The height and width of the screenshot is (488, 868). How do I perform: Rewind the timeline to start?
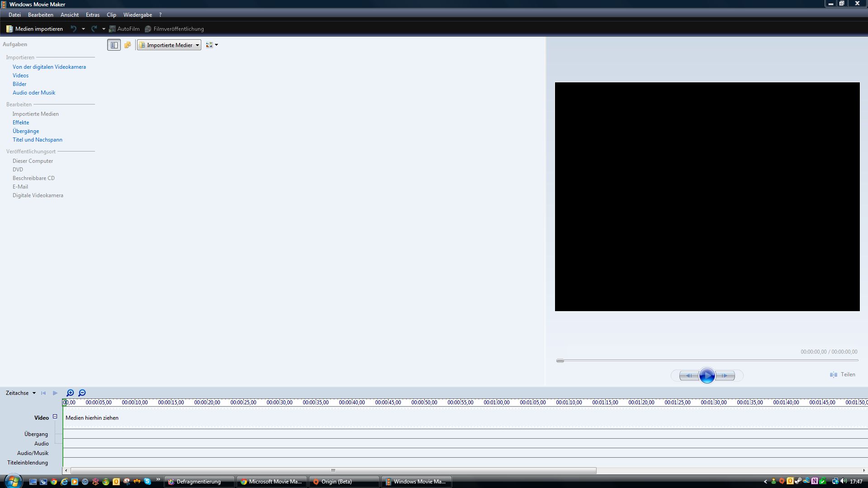(43, 393)
